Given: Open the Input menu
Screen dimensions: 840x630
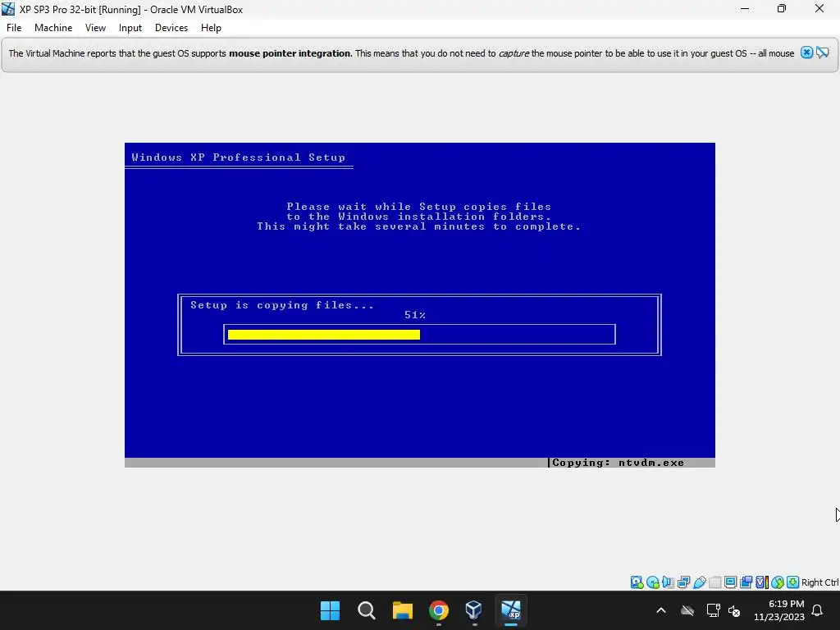Looking at the screenshot, I should [x=130, y=28].
